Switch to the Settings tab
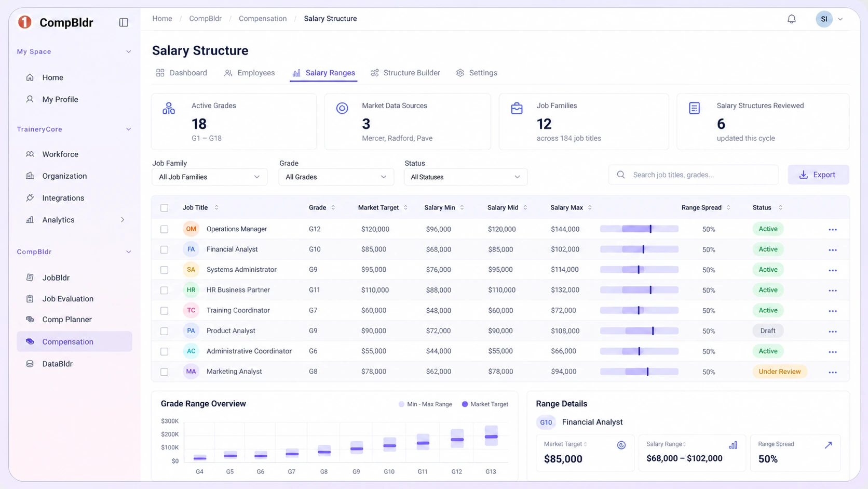The height and width of the screenshot is (489, 868). (x=477, y=73)
